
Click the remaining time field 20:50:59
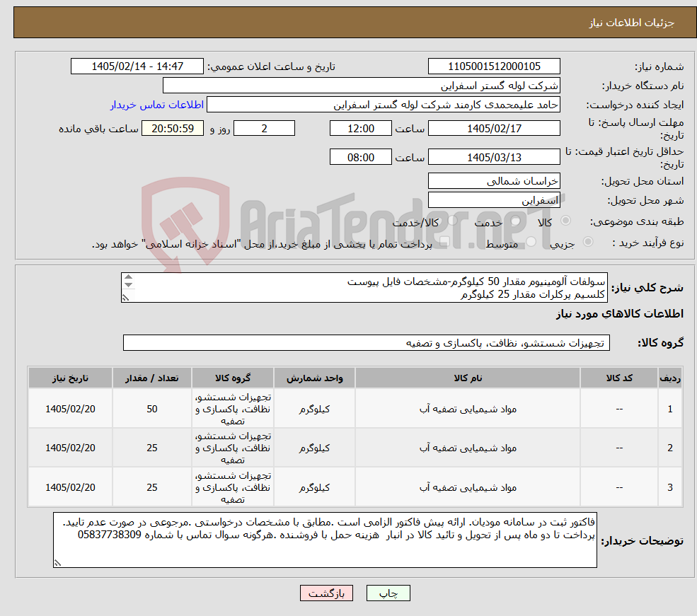173,128
